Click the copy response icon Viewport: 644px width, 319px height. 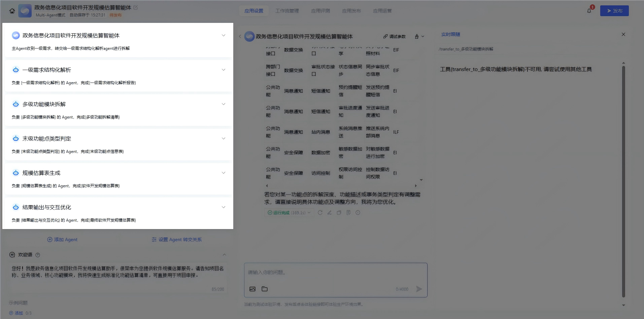click(339, 213)
